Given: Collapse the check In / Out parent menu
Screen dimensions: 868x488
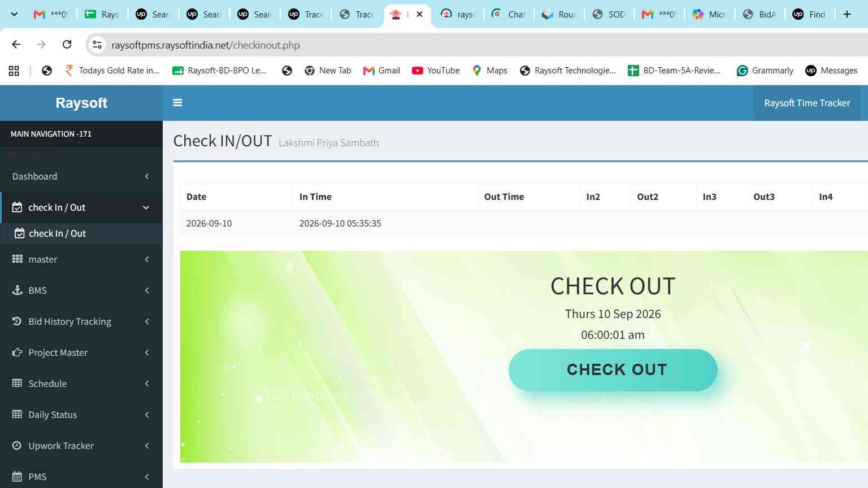Looking at the screenshot, I should point(146,207).
